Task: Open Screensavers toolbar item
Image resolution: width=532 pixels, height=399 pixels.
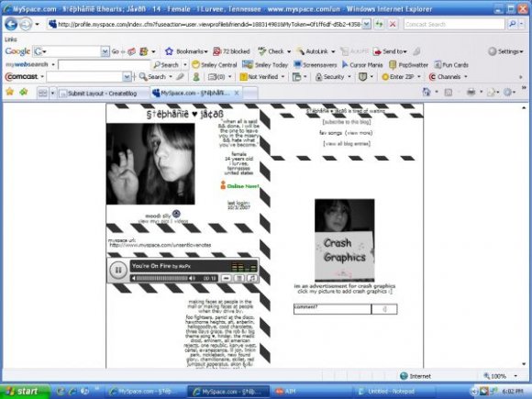Action: 316,64
